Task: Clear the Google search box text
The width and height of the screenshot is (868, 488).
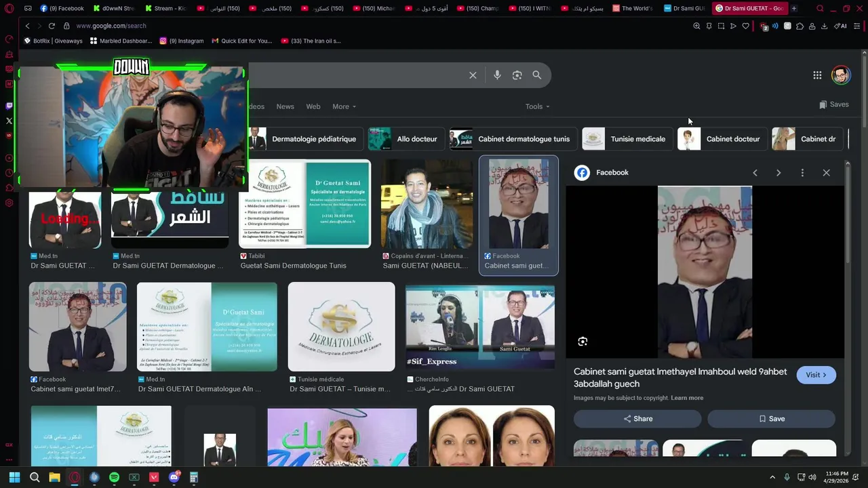Action: 473,75
